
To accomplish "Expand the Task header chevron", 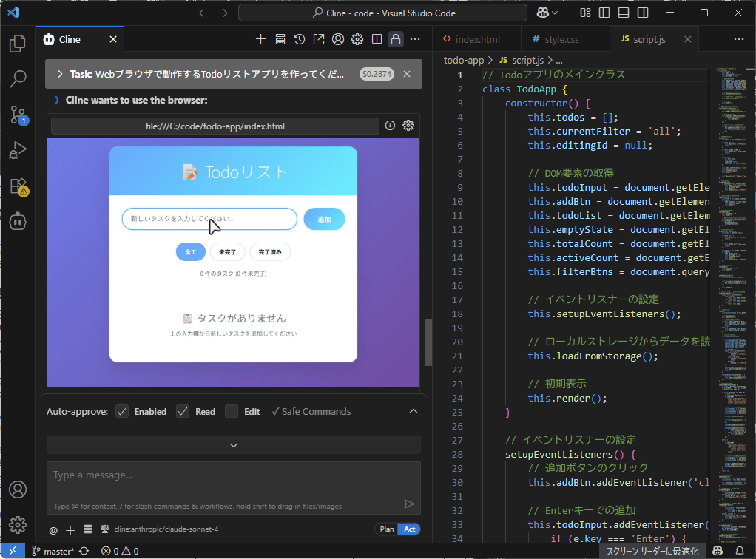I will coord(60,74).
